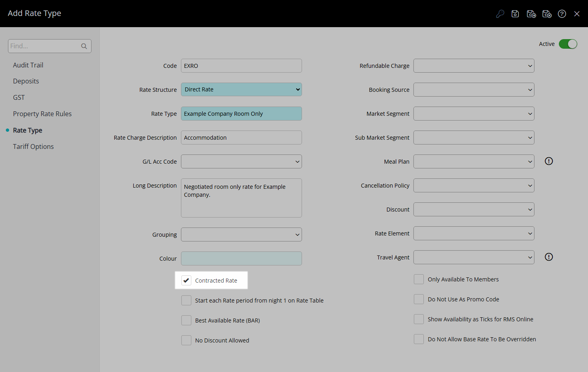Open the Meal Plan dropdown
This screenshot has height=372, width=588.
click(474, 162)
